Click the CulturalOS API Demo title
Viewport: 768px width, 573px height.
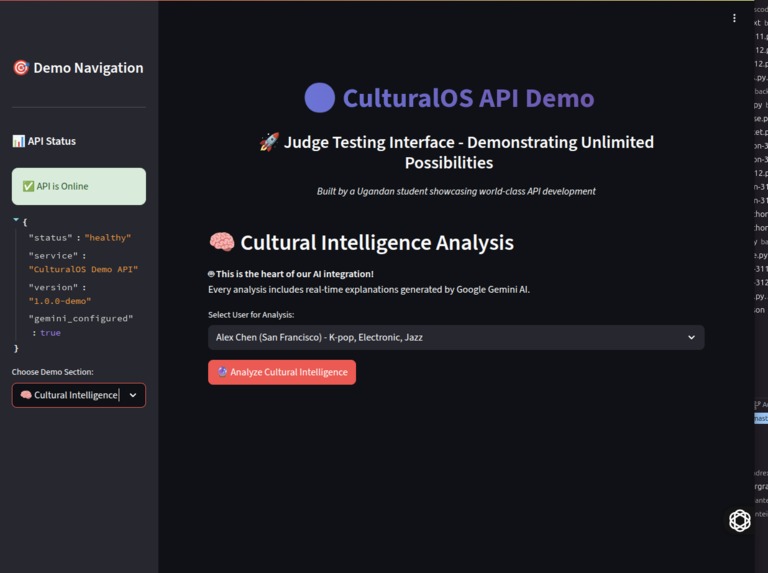(468, 98)
